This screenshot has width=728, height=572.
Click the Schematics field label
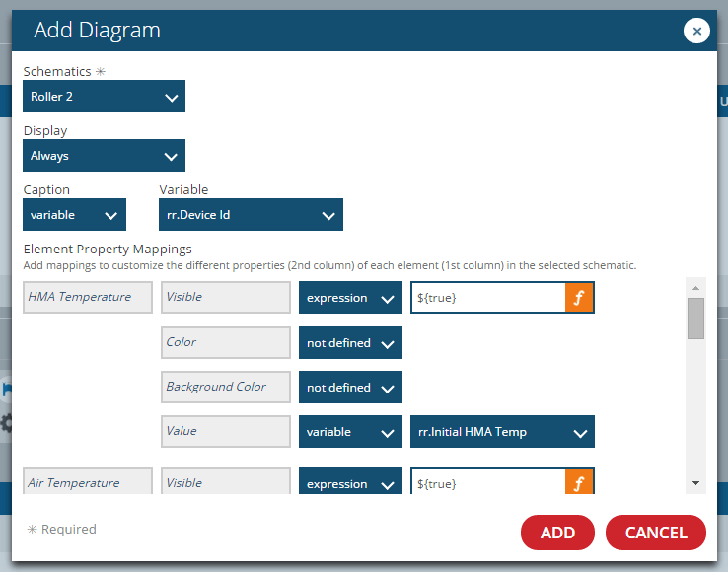[57, 71]
